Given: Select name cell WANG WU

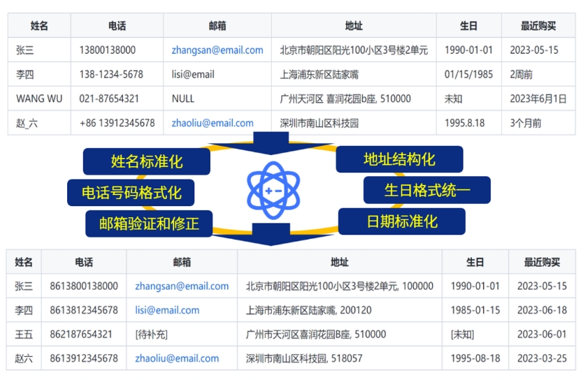Looking at the screenshot, I should click(x=39, y=98).
